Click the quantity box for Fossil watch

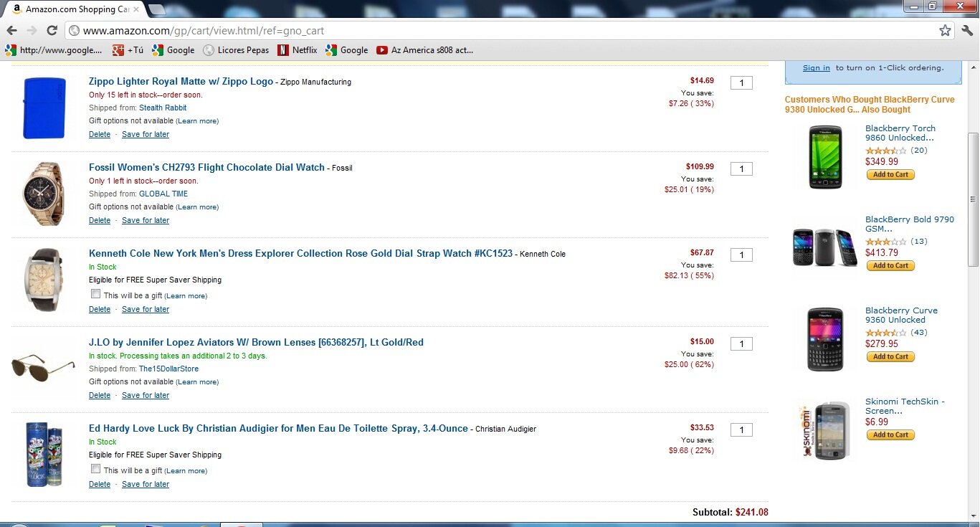[741, 169]
